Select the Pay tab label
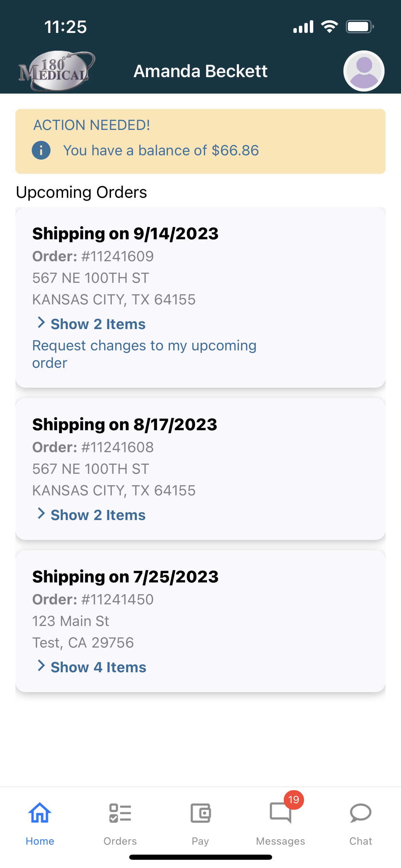 (200, 842)
